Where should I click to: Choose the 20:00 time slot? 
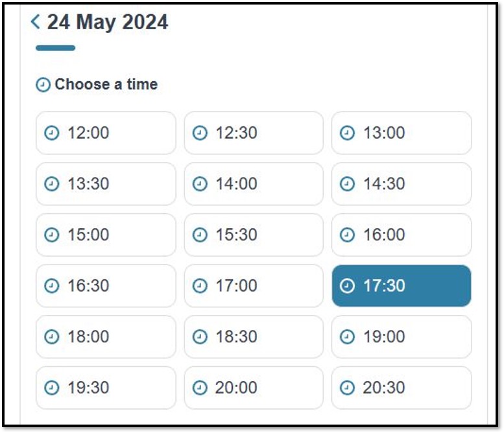coord(254,388)
